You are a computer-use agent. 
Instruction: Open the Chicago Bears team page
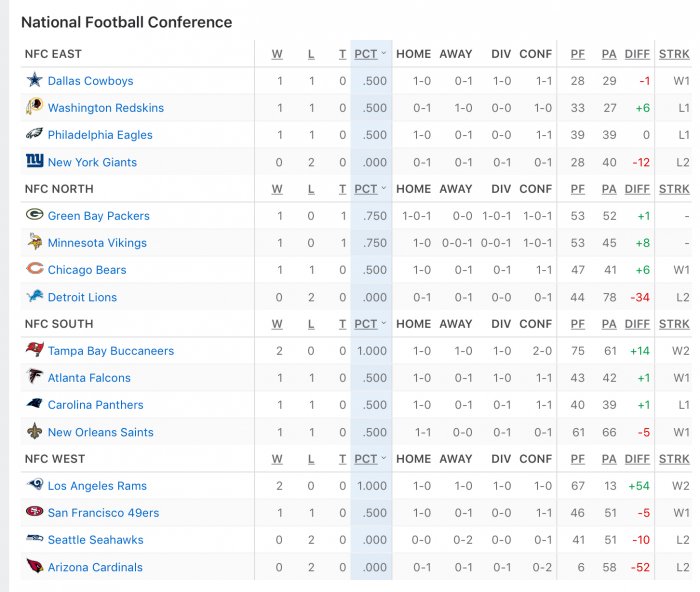click(x=87, y=270)
